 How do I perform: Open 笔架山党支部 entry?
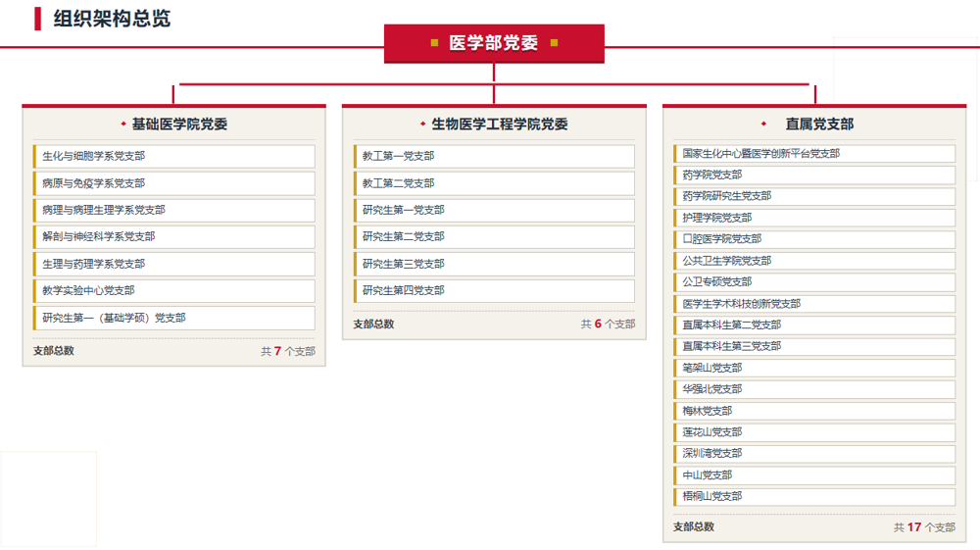point(814,368)
